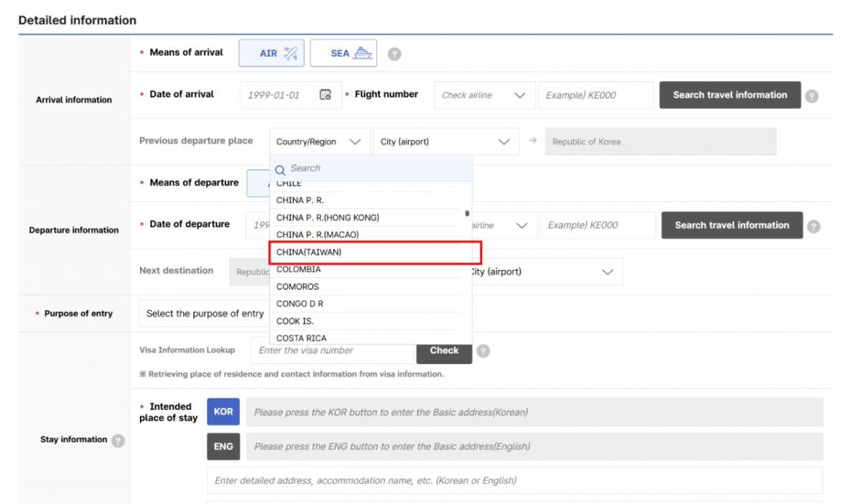Click help icon beside visa Check button
This screenshot has height=504, width=862.
tap(483, 351)
